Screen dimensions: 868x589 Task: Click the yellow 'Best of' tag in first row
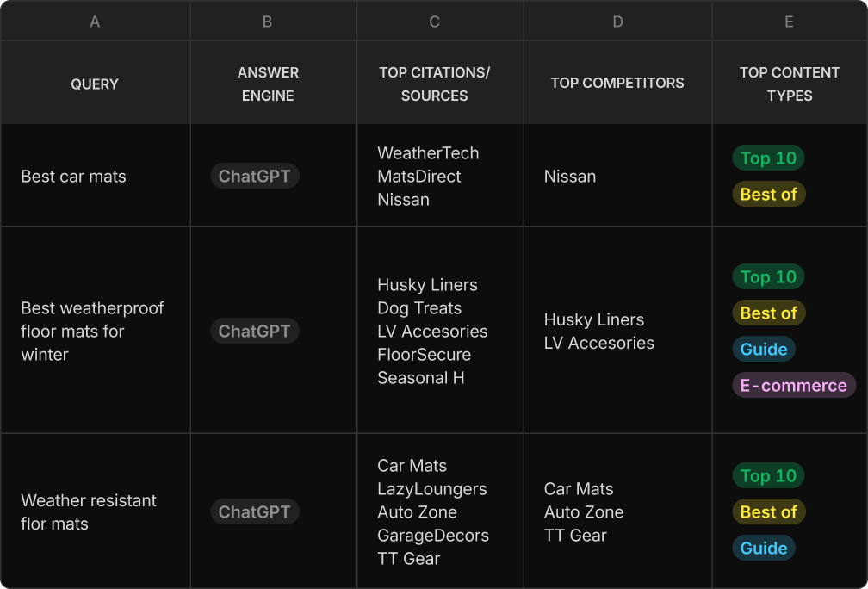coord(768,195)
